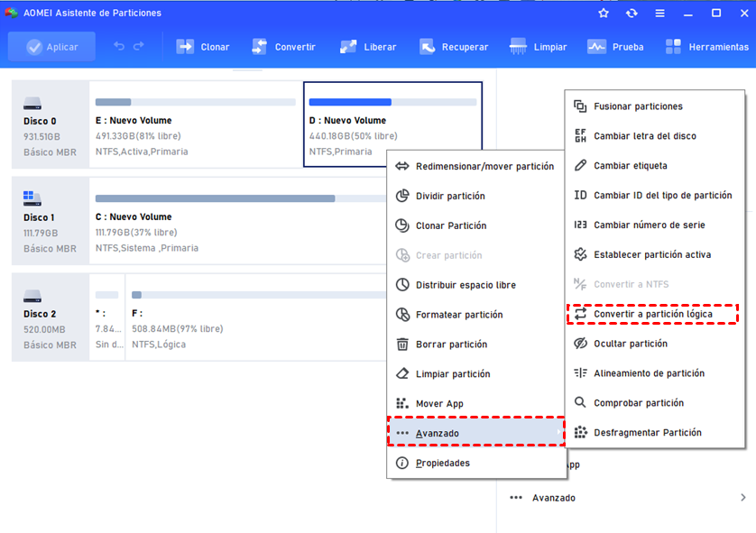
Task: Click the star favorite icon in title bar
Action: (604, 13)
